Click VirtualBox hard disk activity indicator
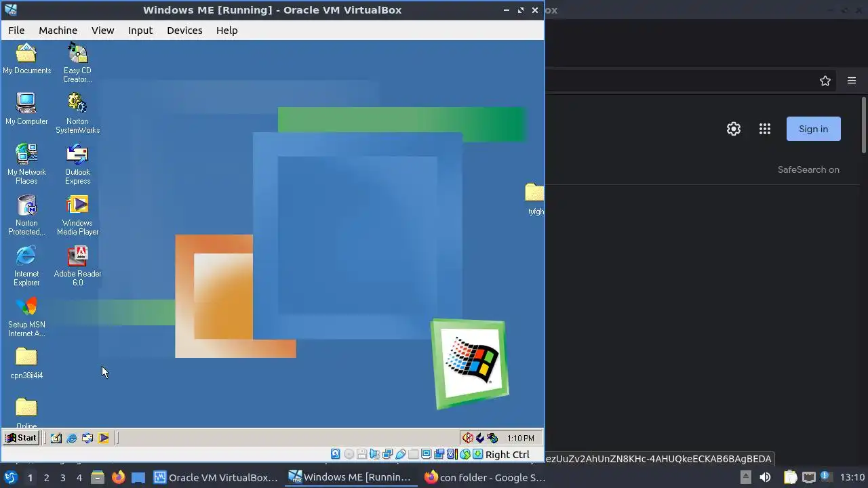 pyautogui.click(x=335, y=454)
